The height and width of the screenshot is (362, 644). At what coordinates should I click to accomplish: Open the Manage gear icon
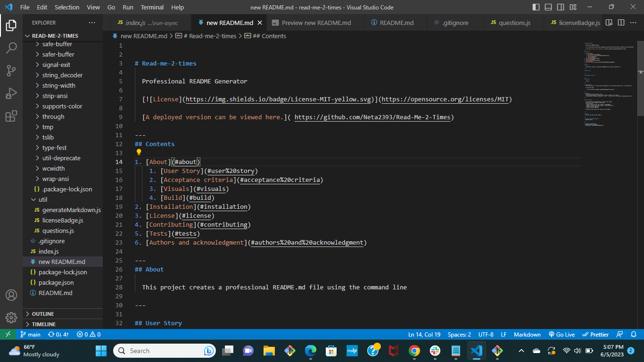(x=11, y=318)
